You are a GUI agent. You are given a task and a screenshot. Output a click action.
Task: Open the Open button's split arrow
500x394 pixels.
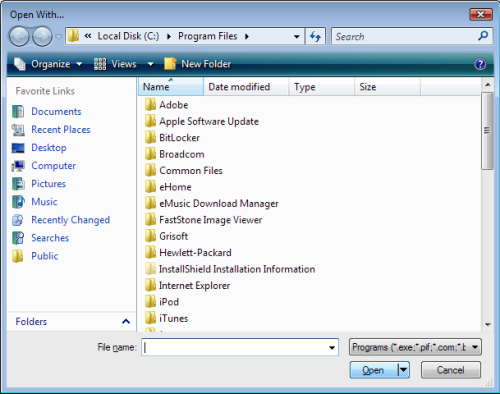[x=403, y=370]
